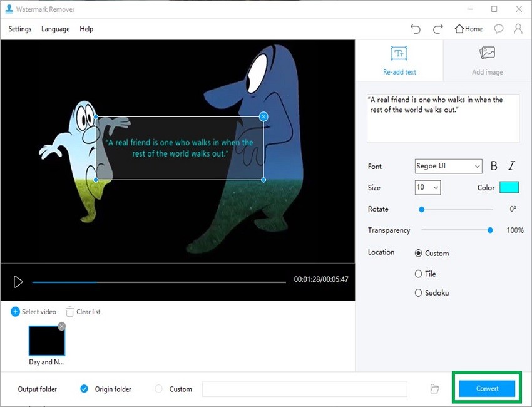532x407 pixels.
Task: Click the bottom-right handle of watermark box
Action: click(263, 180)
